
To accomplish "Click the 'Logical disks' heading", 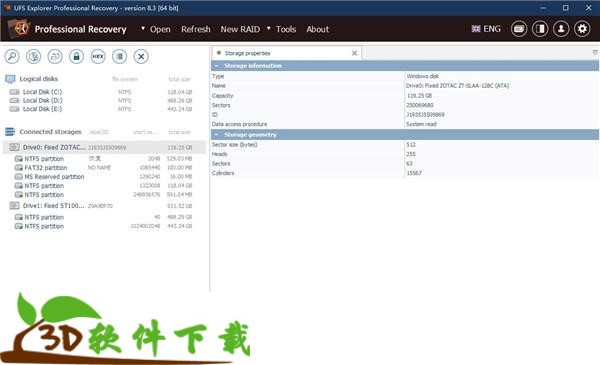I will coord(39,79).
